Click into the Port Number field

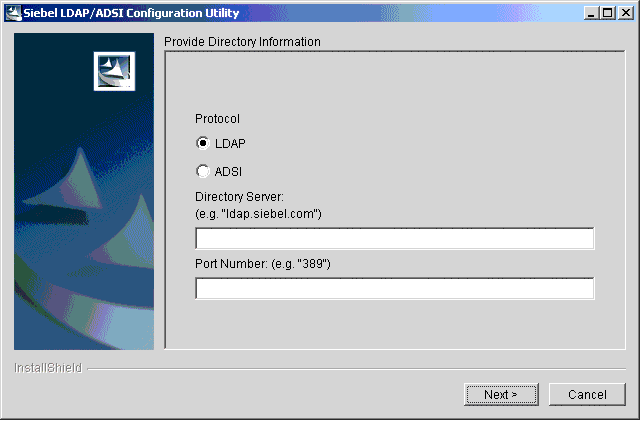(x=395, y=289)
